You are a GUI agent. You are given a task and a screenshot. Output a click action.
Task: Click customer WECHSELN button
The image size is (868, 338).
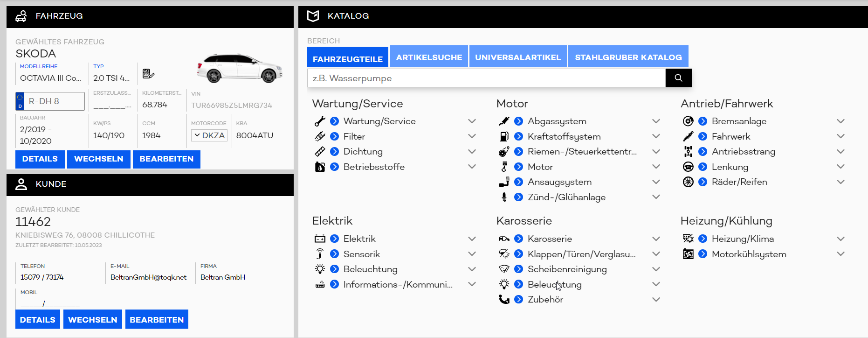[93, 319]
